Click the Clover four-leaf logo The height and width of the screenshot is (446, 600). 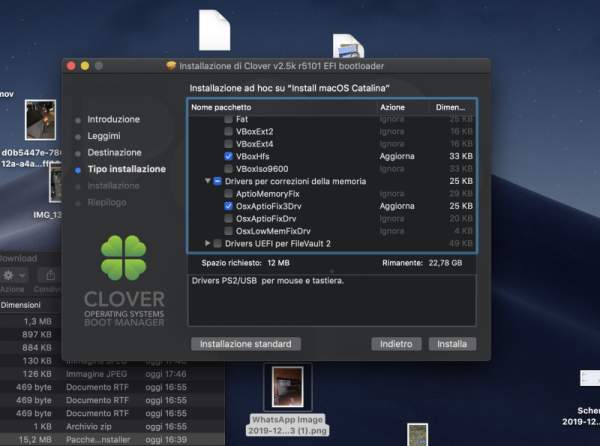click(x=123, y=257)
